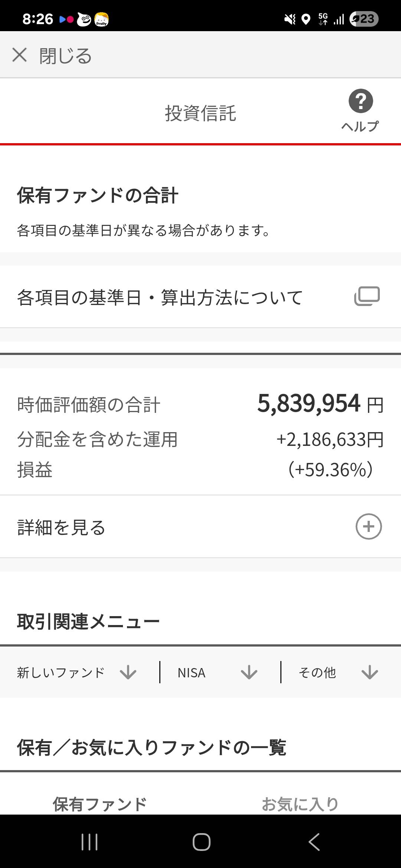Viewport: 401px width, 868px height.
Task: Tap the Android back arrow icon
Action: 314,842
